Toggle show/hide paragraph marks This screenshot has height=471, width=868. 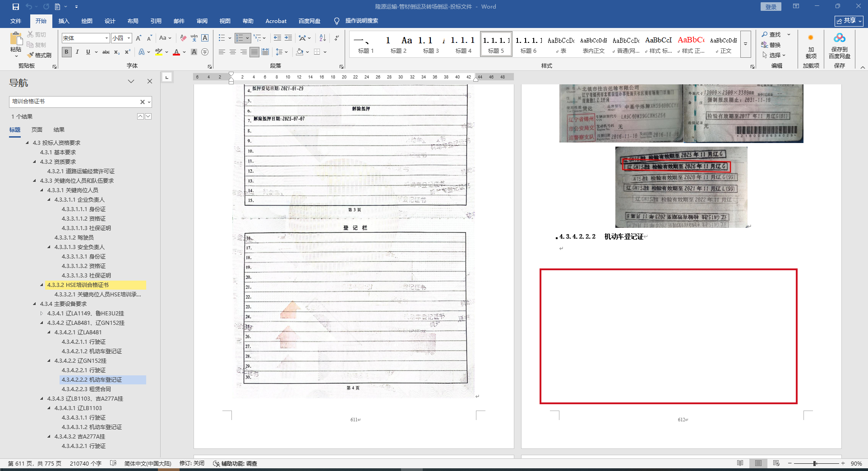click(337, 38)
